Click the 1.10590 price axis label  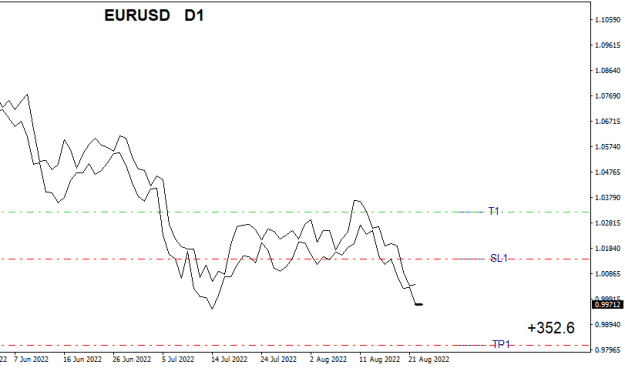(x=608, y=20)
